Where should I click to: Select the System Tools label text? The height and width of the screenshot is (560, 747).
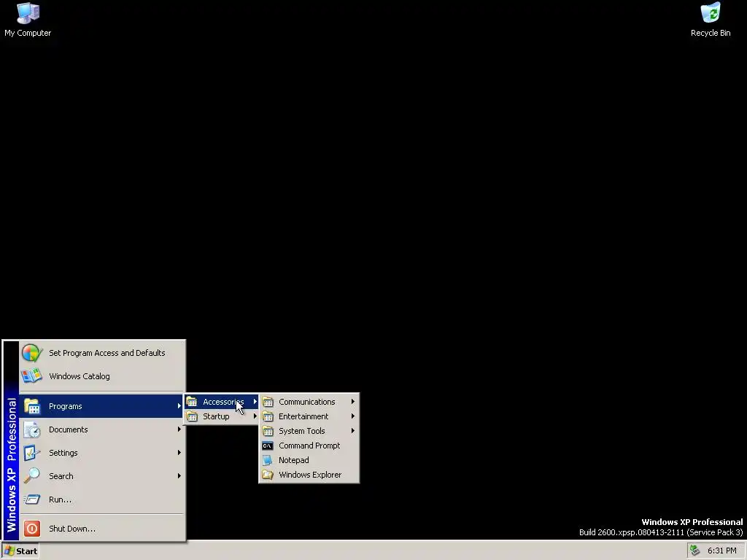(301, 431)
